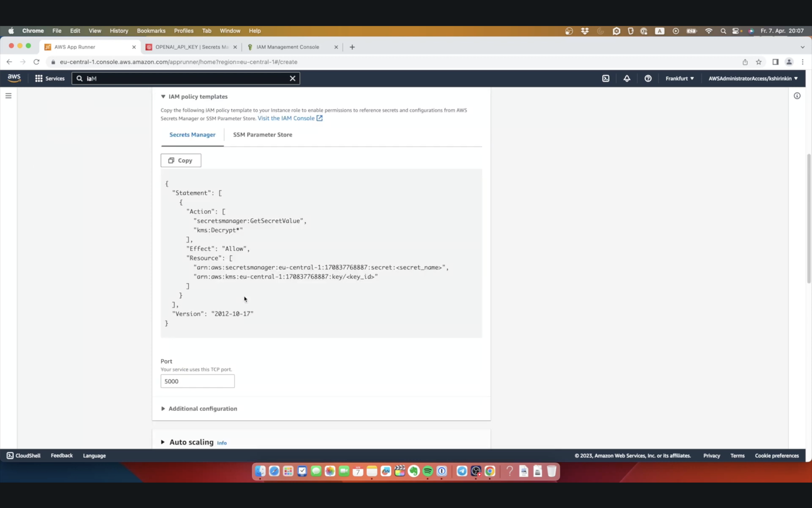The height and width of the screenshot is (508, 812).
Task: Focus the Port input field
Action: (x=197, y=381)
